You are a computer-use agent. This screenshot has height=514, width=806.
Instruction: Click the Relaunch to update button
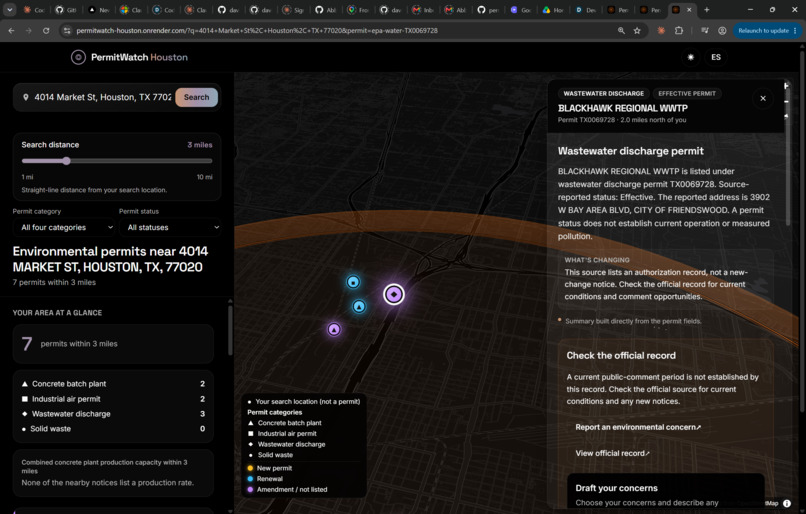pos(767,31)
